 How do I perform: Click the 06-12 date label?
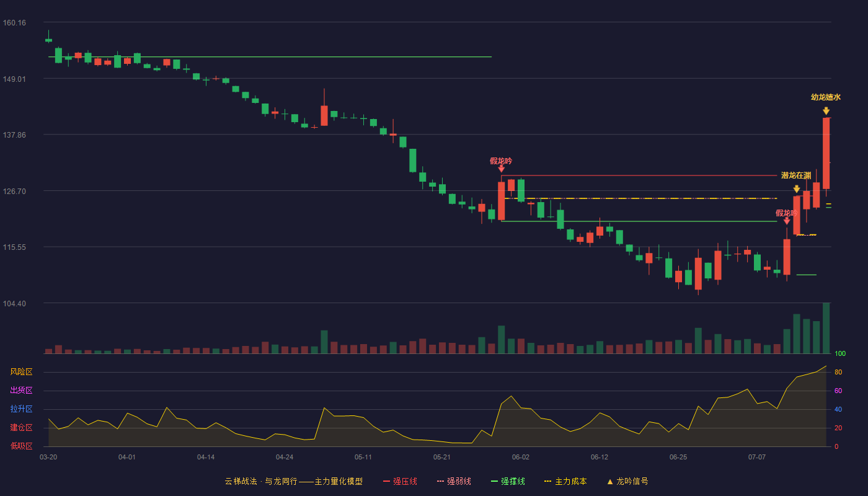click(x=600, y=457)
